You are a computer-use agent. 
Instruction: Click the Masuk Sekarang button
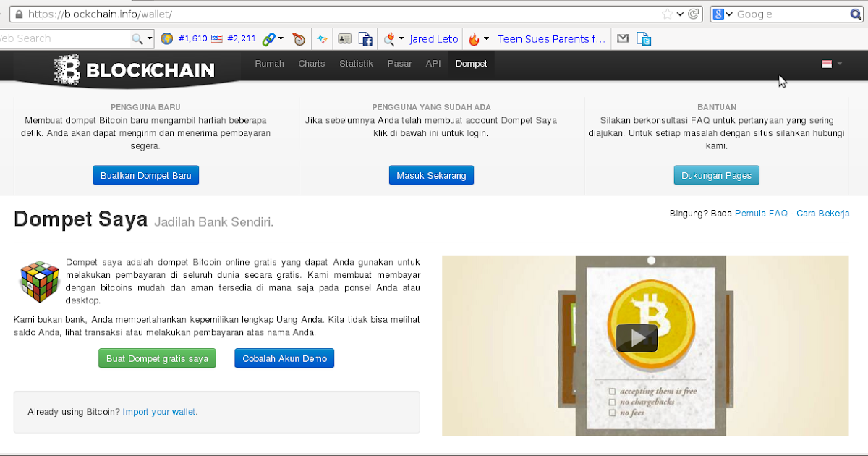pyautogui.click(x=431, y=175)
